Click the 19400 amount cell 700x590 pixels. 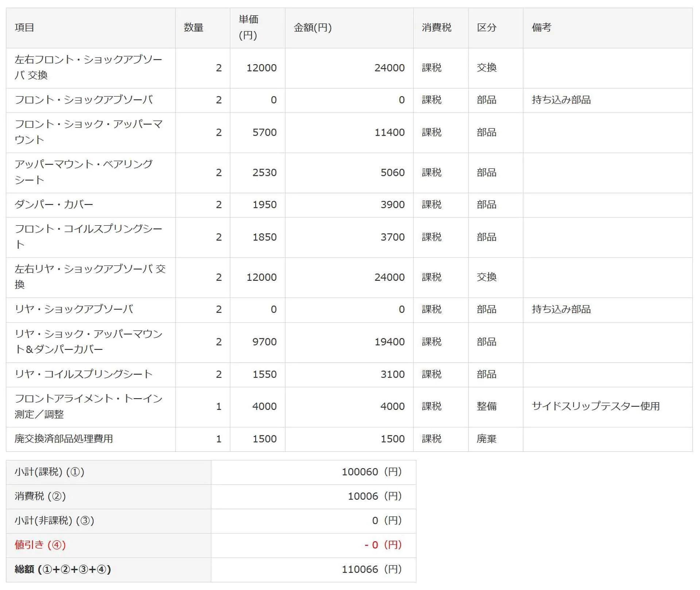point(389,342)
